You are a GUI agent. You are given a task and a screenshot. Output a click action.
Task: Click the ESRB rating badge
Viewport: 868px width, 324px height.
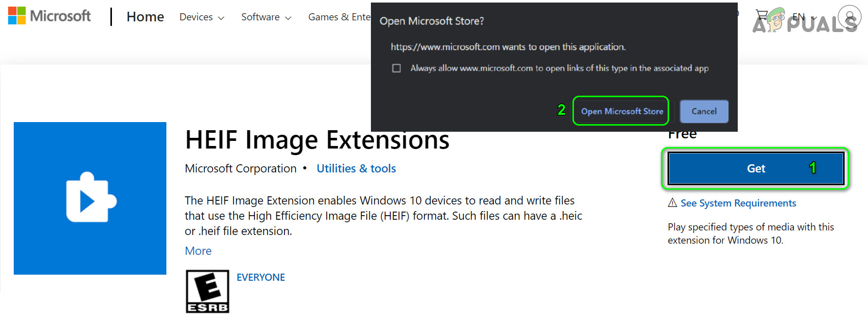coord(208,291)
